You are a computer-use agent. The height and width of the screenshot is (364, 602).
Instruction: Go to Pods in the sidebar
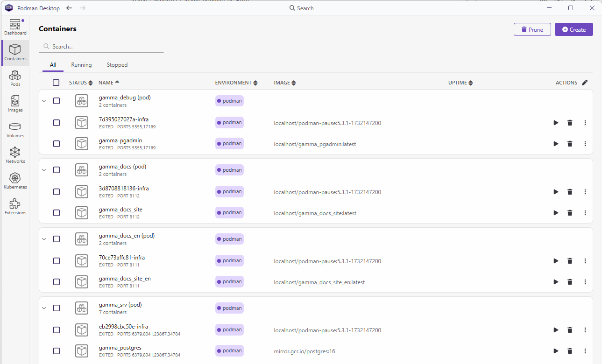click(15, 78)
